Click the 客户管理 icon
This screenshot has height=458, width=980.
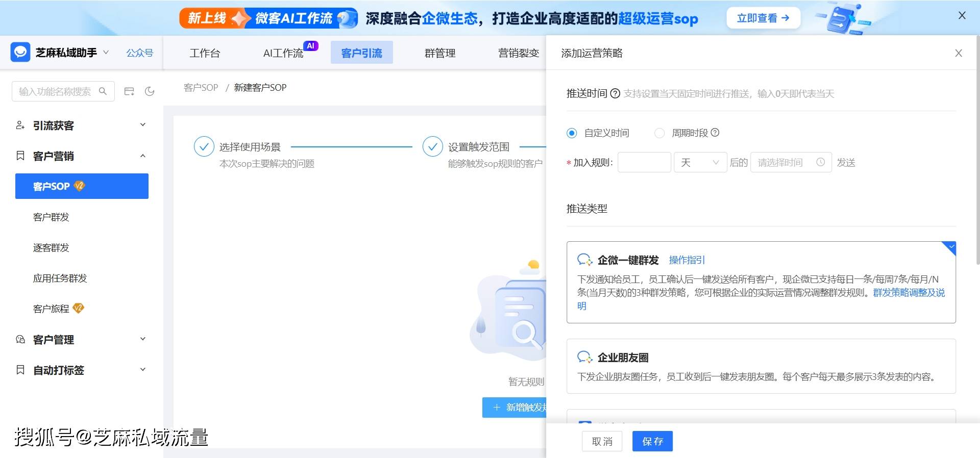pos(20,339)
